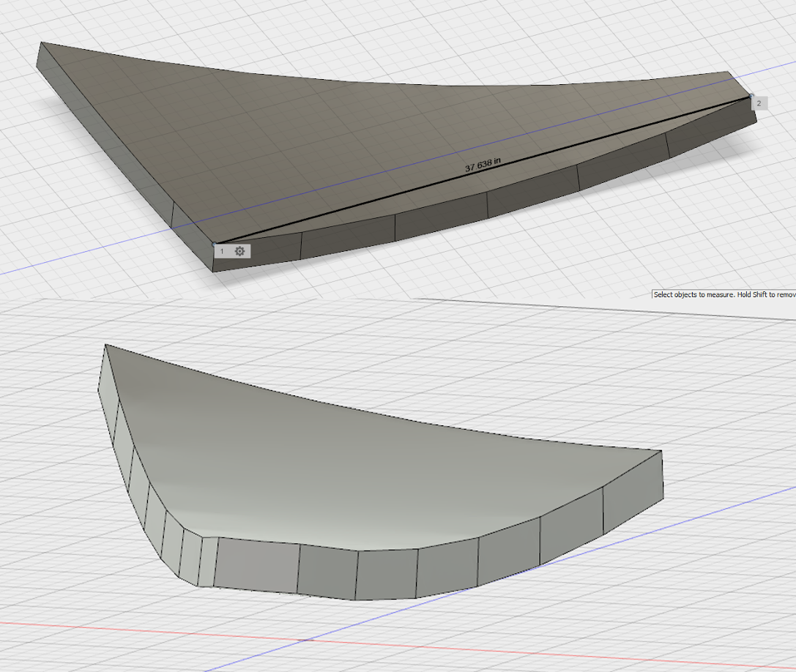Screen dimensions: 796x672
Task: Select measurement point label 2
Action: click(759, 103)
